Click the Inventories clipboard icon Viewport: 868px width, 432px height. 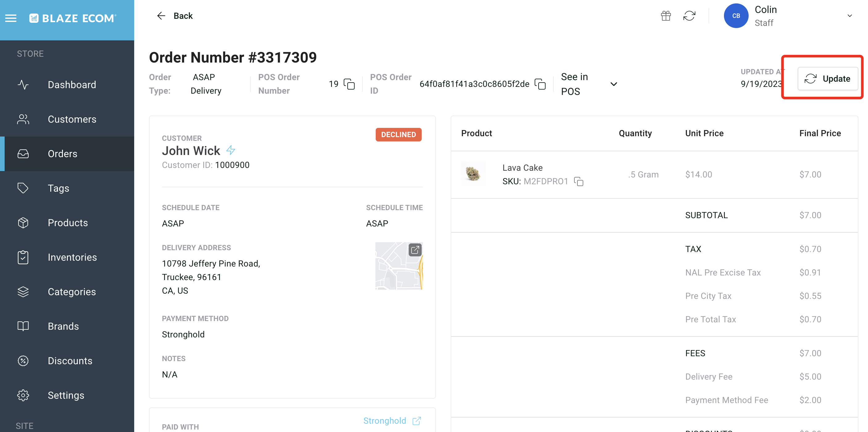coord(23,257)
